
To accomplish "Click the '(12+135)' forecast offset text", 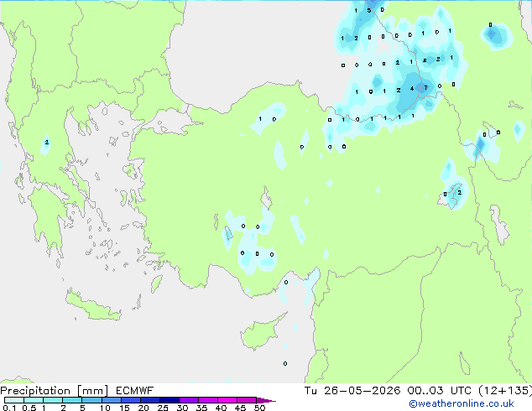I will (x=505, y=391).
